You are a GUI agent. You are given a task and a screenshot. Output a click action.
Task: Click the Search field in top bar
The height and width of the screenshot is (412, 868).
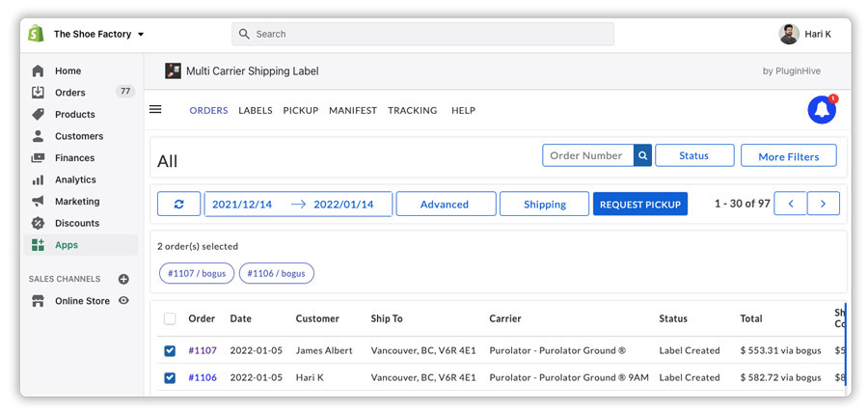coord(423,34)
